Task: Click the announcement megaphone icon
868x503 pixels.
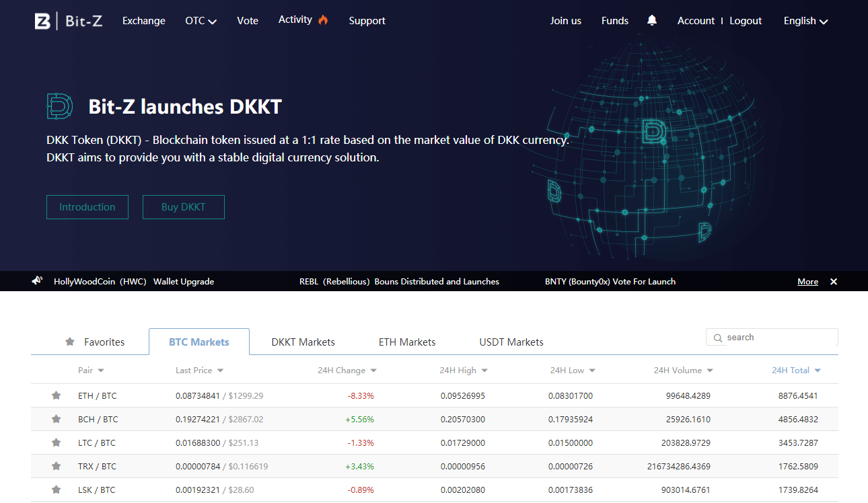Action: click(38, 281)
